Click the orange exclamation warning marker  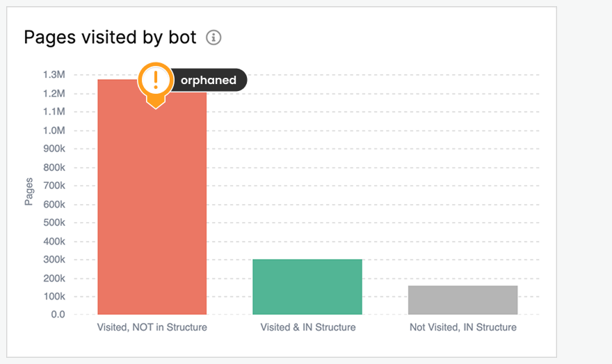pyautogui.click(x=155, y=81)
